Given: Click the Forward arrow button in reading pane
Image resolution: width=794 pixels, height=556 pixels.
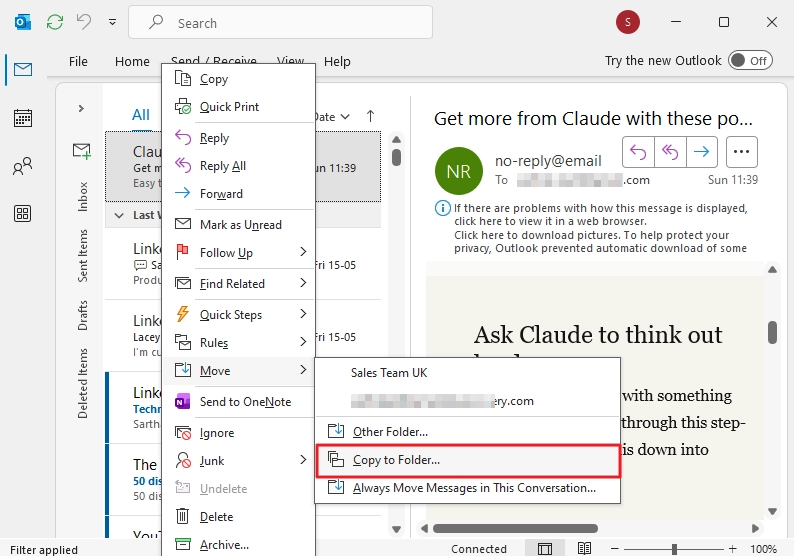Looking at the screenshot, I should click(x=701, y=151).
